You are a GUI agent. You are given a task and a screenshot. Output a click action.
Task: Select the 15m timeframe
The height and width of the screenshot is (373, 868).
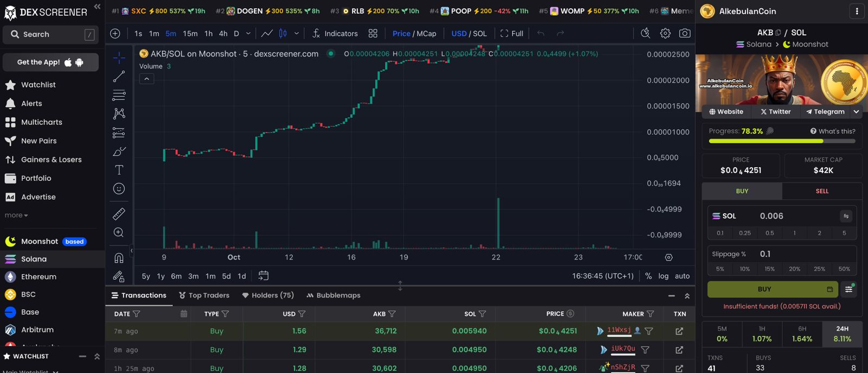click(x=190, y=34)
